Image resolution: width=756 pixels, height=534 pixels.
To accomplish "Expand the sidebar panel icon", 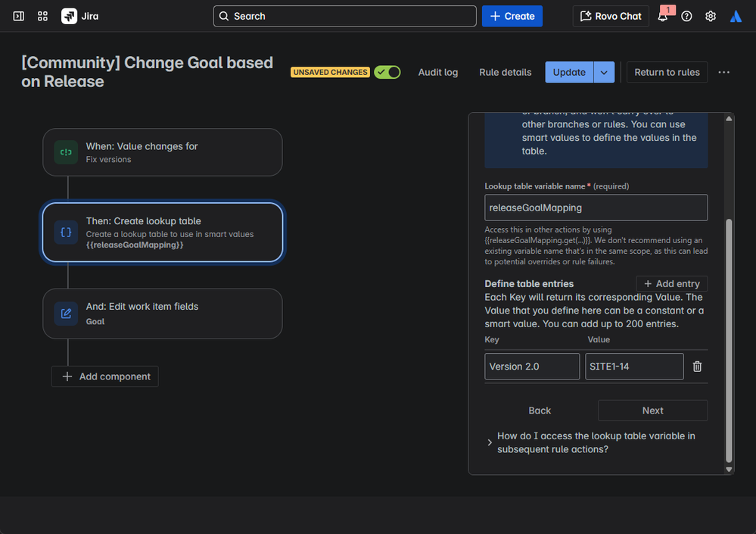I will coord(19,16).
